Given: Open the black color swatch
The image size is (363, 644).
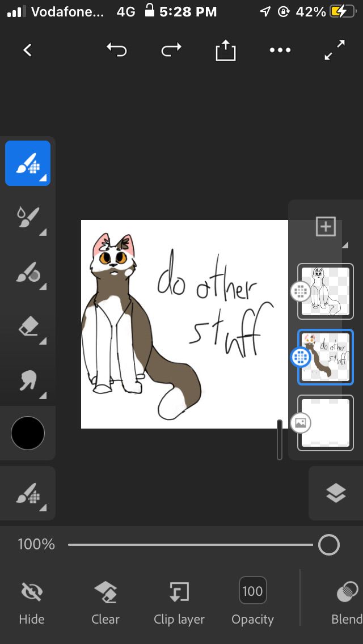Looking at the screenshot, I should [x=28, y=433].
